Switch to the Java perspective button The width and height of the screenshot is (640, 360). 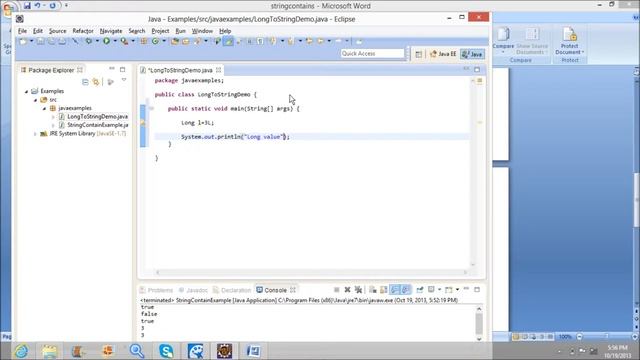point(472,54)
